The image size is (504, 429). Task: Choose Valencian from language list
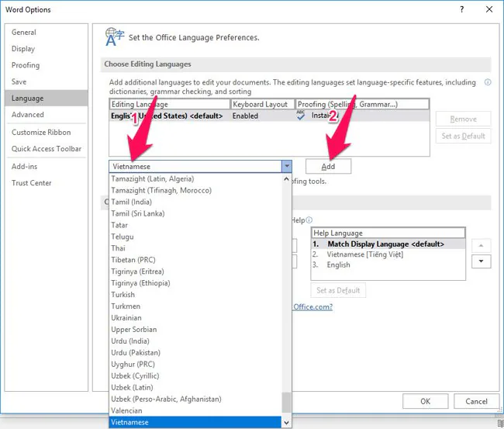[195, 410]
